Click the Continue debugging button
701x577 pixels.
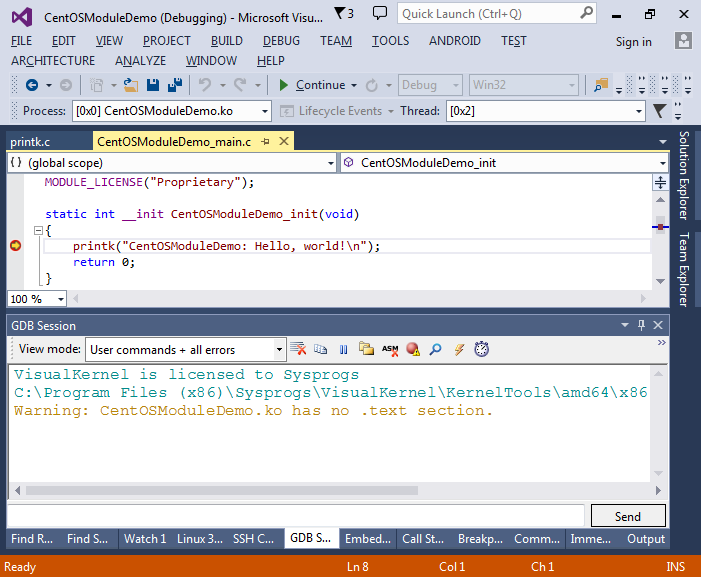312,85
